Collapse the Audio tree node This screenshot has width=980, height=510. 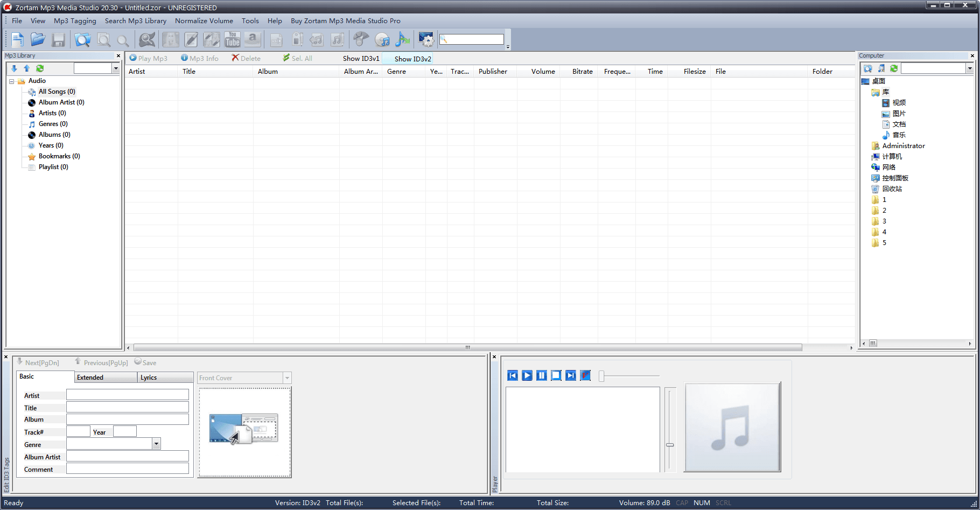12,81
